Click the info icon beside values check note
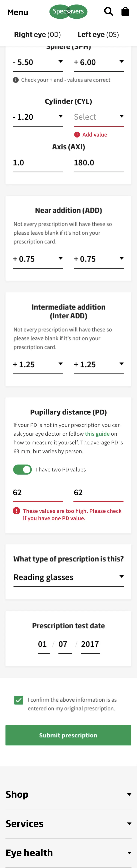 tap(16, 80)
